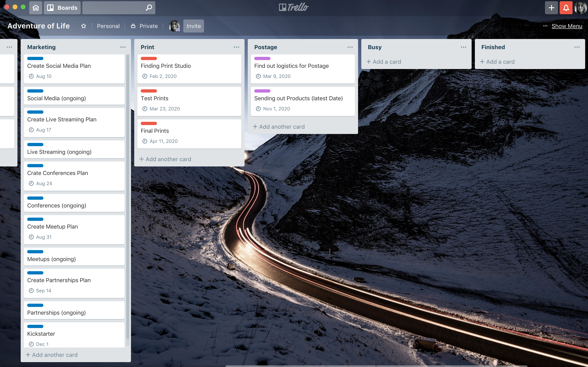Viewport: 588px width, 367px height.
Task: Add another card to the Postage list
Action: (x=279, y=127)
